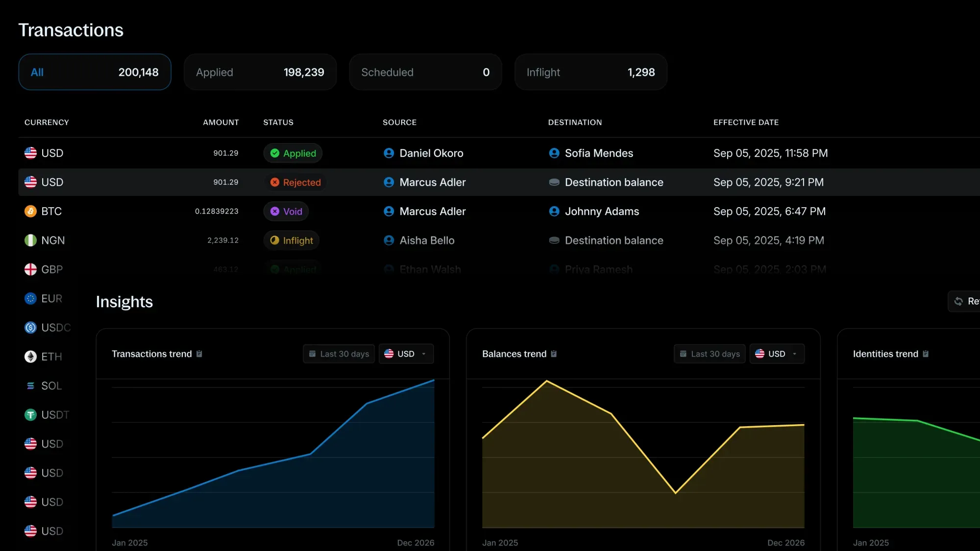Click the BTC bitcoin currency icon
Image resolution: width=980 pixels, height=551 pixels.
click(x=30, y=211)
